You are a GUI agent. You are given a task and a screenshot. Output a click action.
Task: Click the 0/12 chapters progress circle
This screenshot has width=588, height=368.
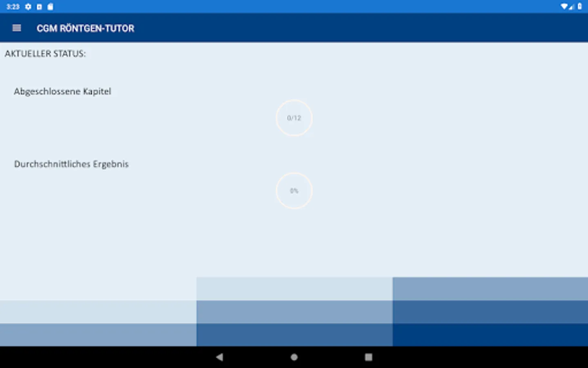click(294, 118)
